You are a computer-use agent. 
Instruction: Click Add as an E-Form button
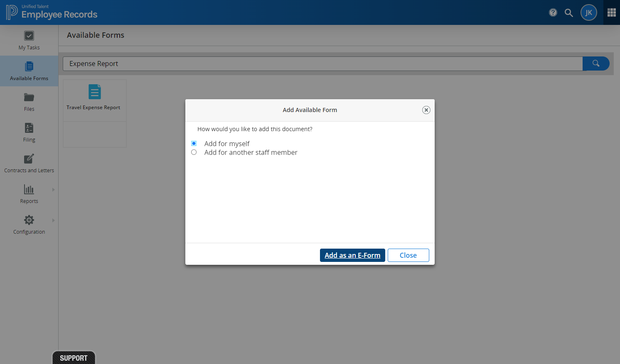coord(352,255)
